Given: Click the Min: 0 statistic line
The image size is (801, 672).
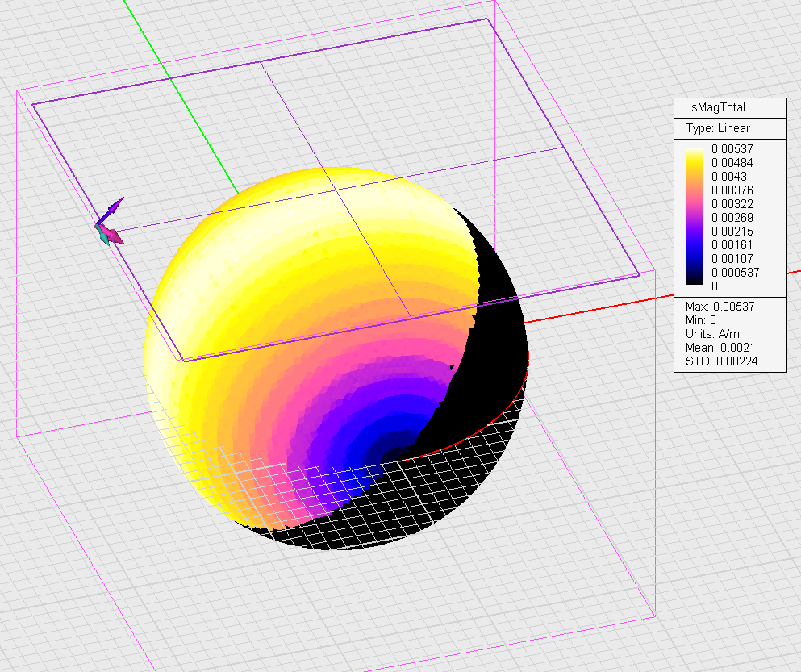Looking at the screenshot, I should point(702,321).
